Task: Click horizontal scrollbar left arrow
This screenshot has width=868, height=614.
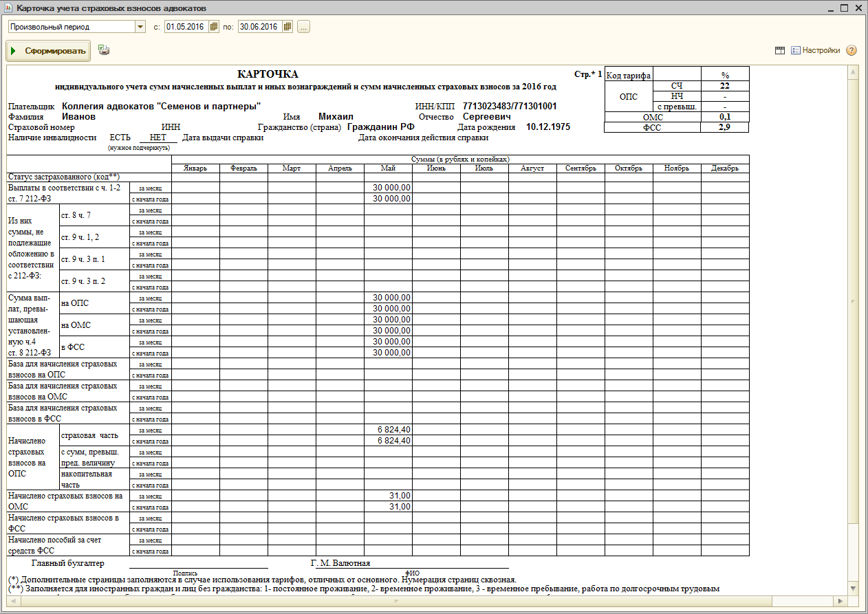Action: tap(14, 600)
